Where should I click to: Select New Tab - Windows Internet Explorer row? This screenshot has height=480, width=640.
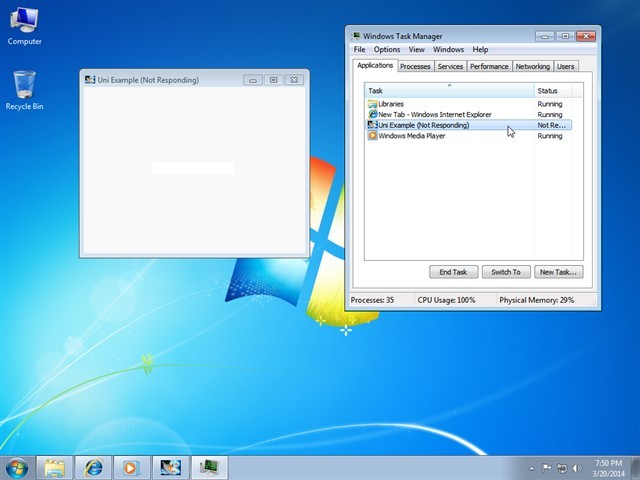[468, 114]
